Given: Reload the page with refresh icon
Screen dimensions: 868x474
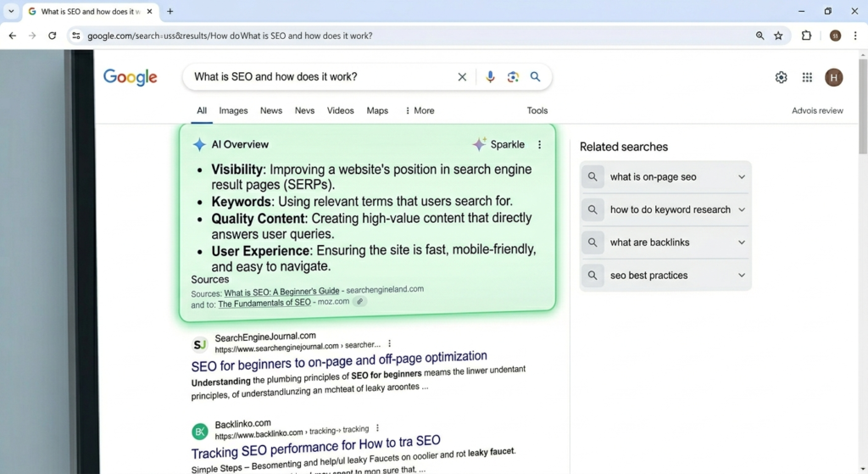Looking at the screenshot, I should pos(52,36).
